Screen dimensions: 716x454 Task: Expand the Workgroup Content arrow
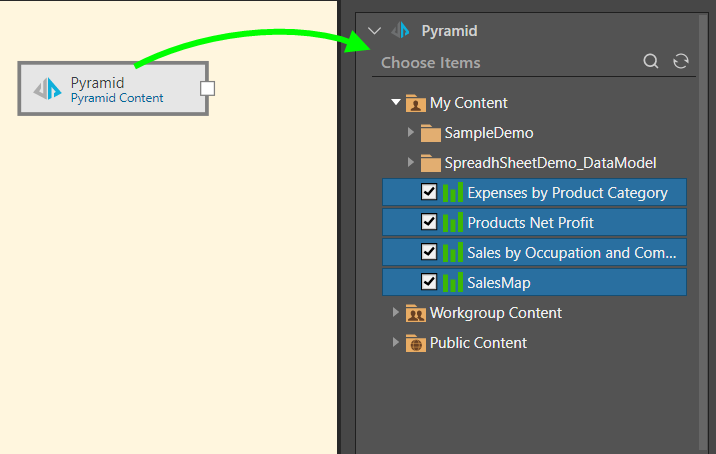point(396,313)
